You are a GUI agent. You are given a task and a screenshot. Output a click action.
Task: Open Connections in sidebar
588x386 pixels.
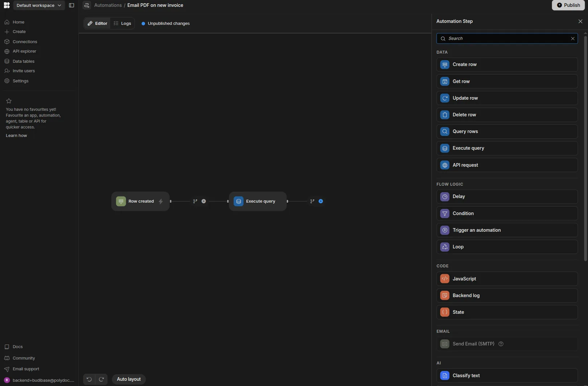[x=25, y=42]
